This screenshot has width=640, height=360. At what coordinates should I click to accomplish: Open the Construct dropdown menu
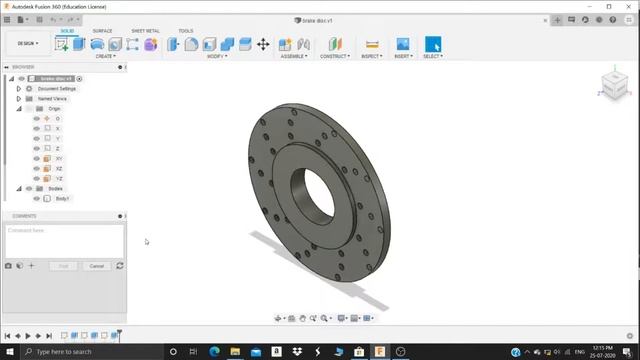click(x=335, y=56)
